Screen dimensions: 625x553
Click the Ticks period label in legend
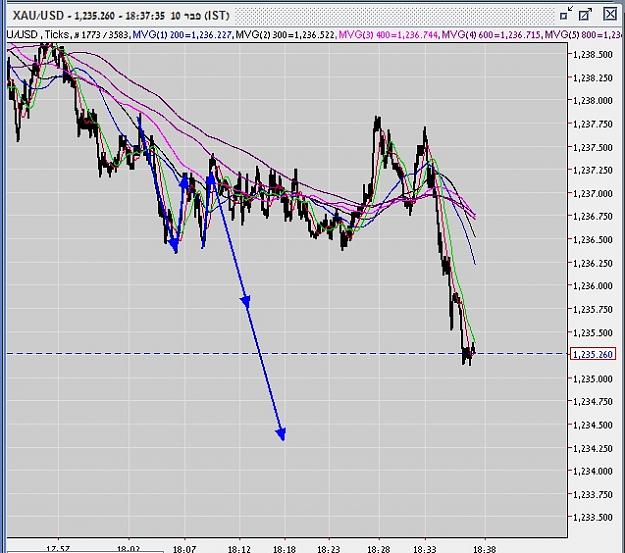[57, 35]
